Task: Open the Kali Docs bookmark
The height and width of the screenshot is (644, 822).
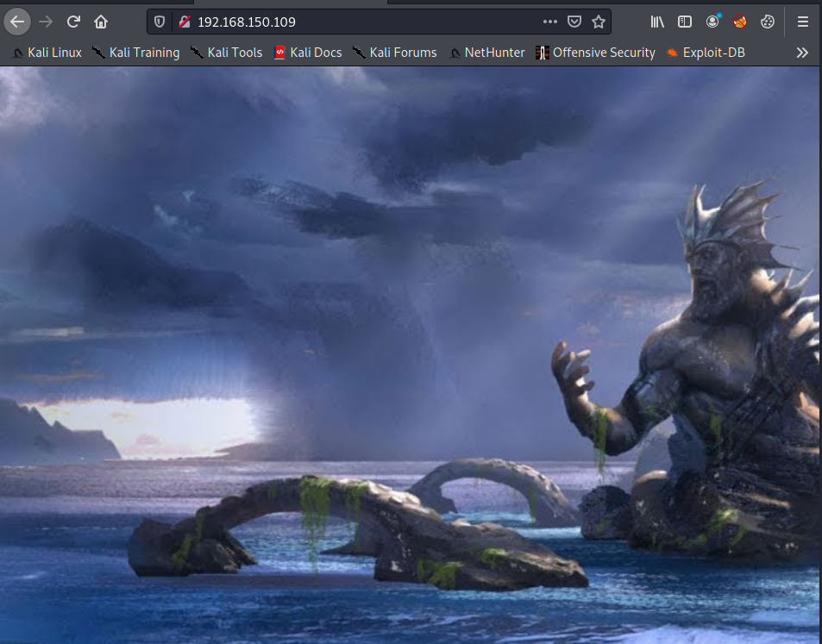Action: coord(308,53)
